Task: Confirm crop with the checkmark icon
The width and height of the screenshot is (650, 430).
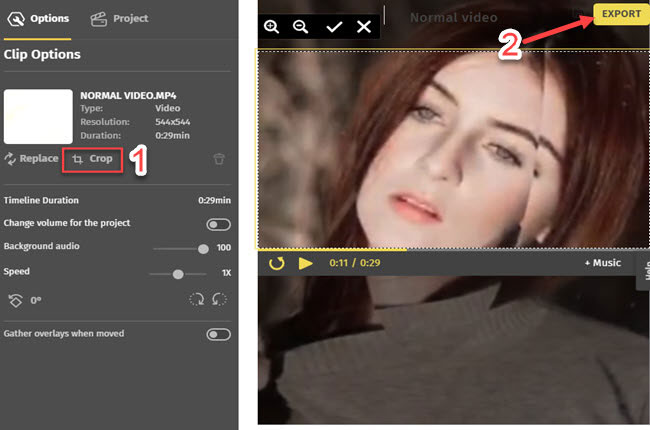Action: pos(334,27)
